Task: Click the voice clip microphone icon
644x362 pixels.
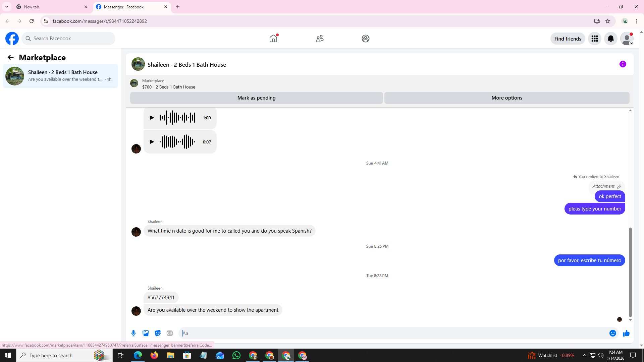Action: pos(133,333)
